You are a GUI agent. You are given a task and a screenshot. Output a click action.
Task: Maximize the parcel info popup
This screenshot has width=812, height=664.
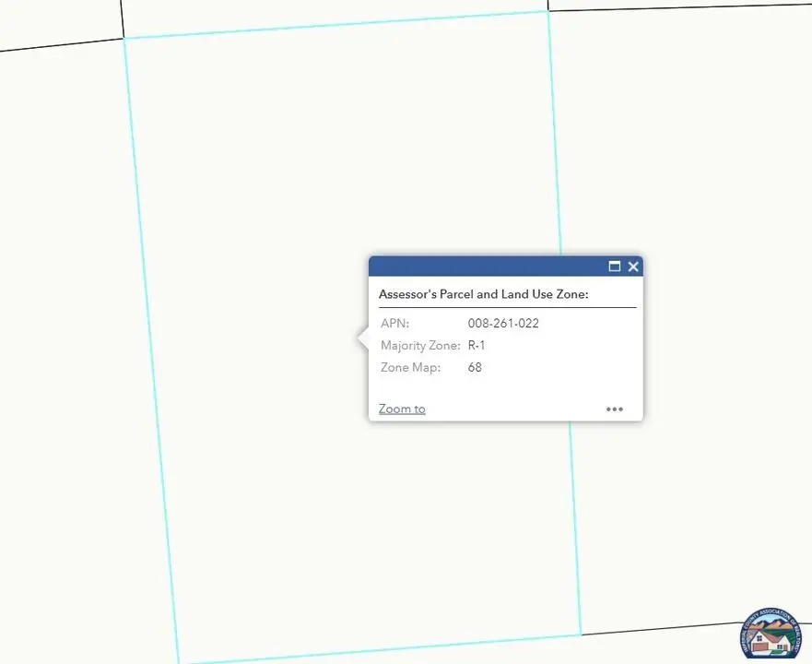click(615, 267)
